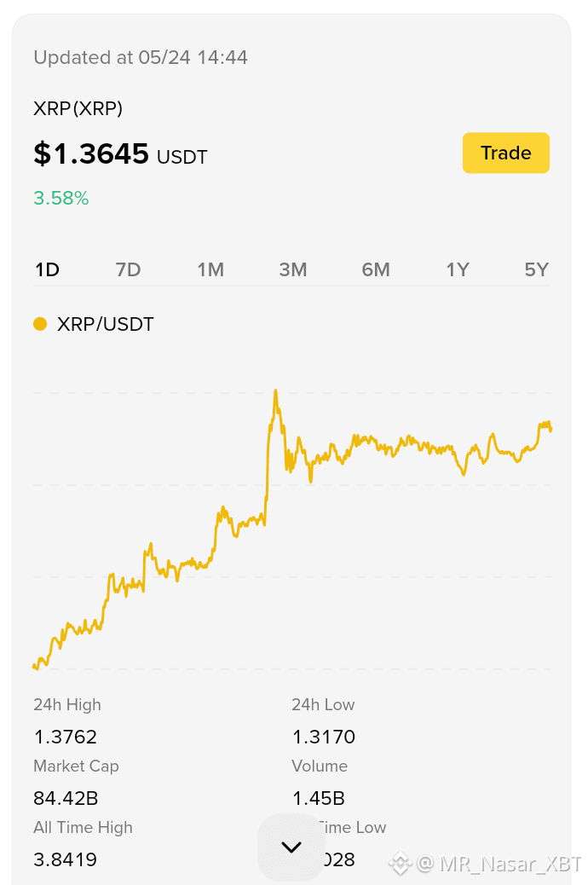Switch to the 1M chart range
588x885 pixels.
point(210,269)
